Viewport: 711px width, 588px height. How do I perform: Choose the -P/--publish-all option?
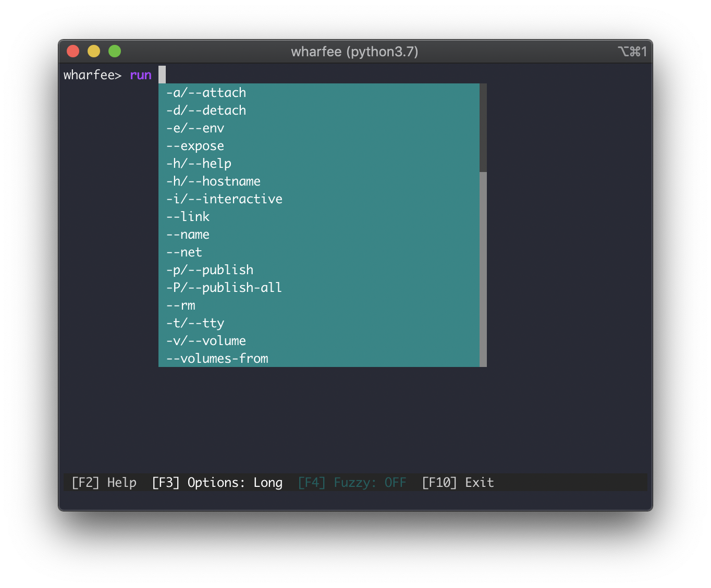[318, 288]
